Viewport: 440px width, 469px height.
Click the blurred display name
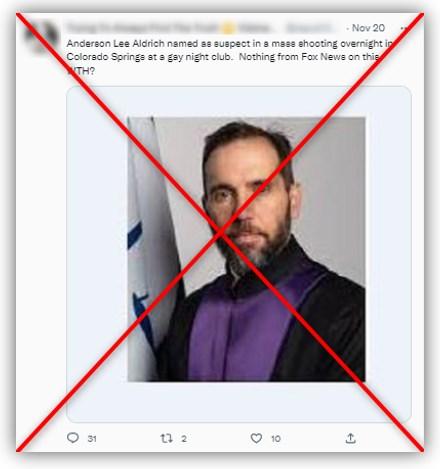(x=168, y=28)
